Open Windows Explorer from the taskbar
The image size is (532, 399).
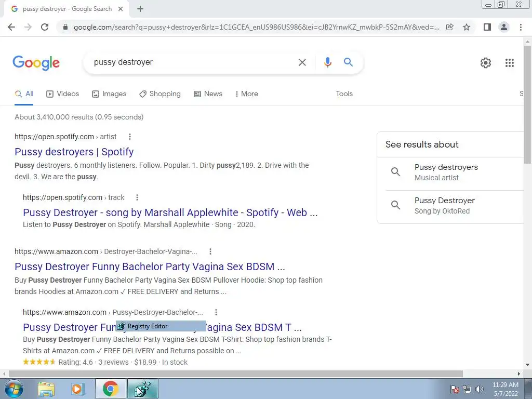tap(46, 389)
